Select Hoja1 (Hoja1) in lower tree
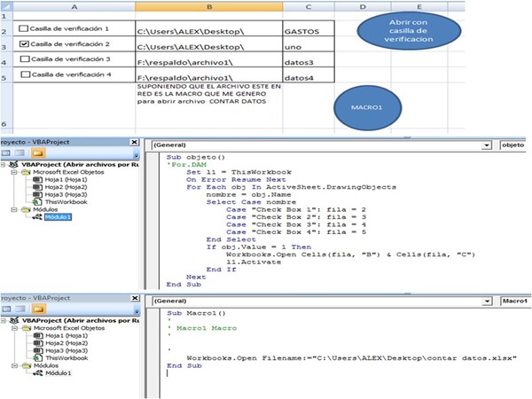Image resolution: width=532 pixels, height=399 pixels. [66, 336]
